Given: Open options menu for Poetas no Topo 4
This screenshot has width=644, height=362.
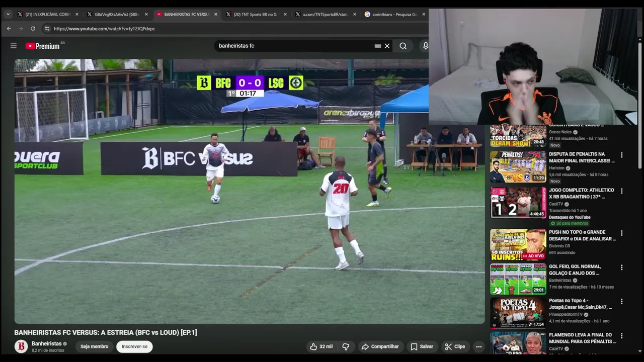Looking at the screenshot, I should [621, 302].
